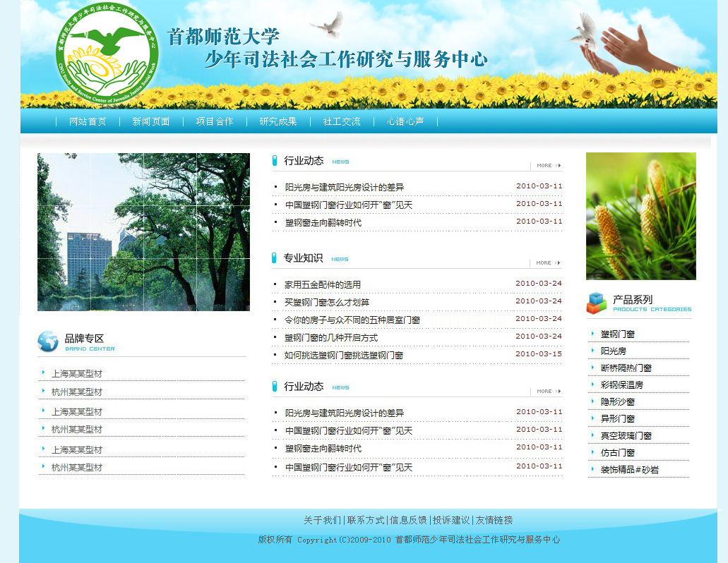Open article 塑钢门窗的几种开启方式

coord(331,338)
